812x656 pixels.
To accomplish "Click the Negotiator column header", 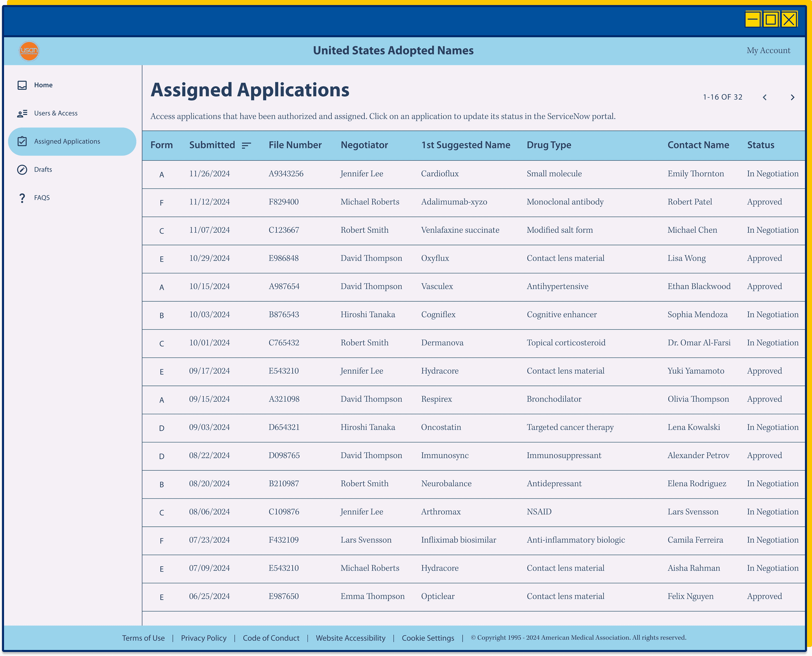I will point(364,145).
